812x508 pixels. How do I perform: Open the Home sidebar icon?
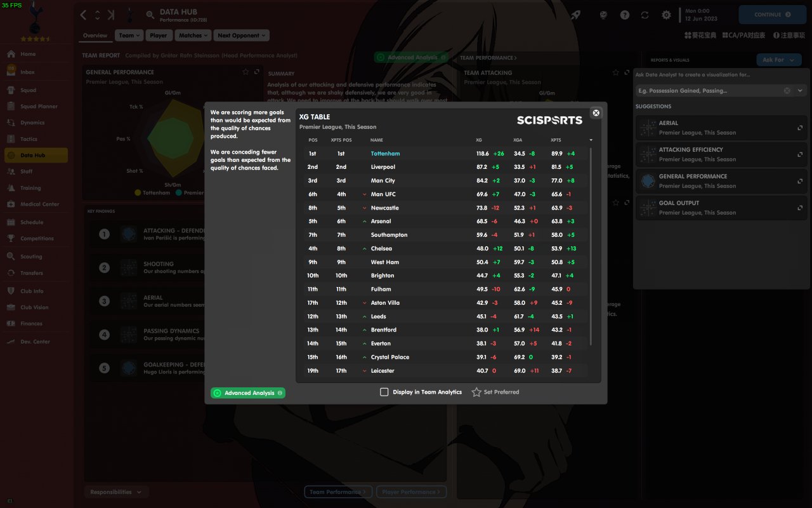point(11,54)
